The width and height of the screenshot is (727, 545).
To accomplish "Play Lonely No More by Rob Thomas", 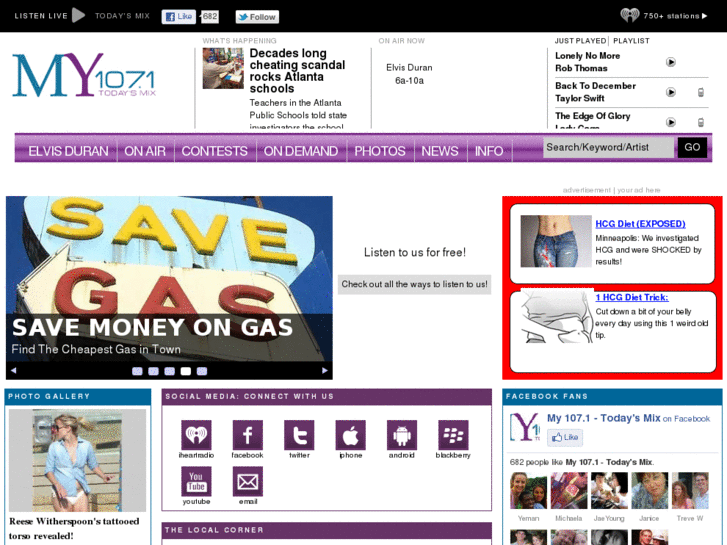I will tap(670, 62).
